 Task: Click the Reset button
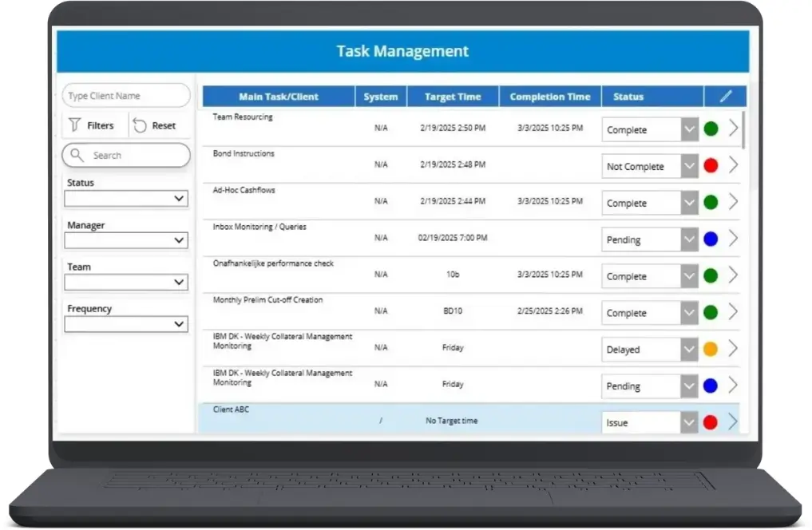[158, 125]
